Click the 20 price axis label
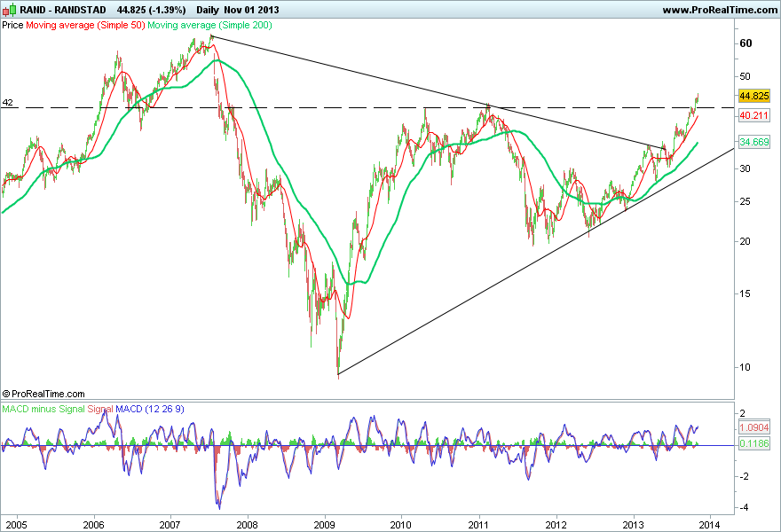The image size is (781, 532). [745, 241]
